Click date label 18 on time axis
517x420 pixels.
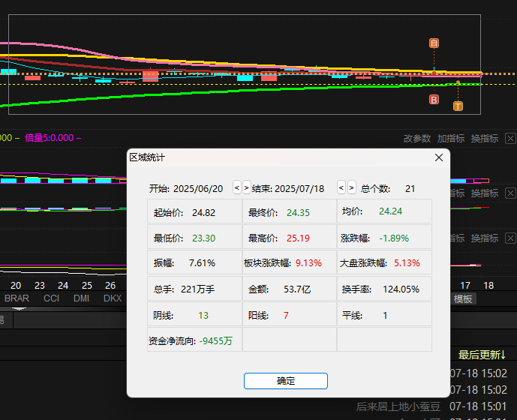coord(488,286)
